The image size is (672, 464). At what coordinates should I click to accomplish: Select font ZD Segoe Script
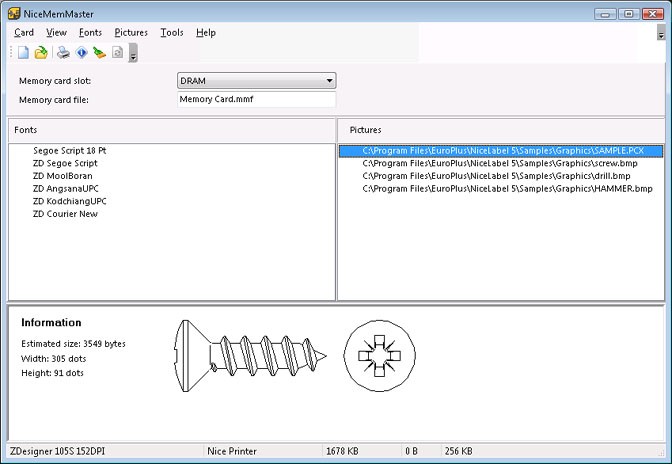65,163
